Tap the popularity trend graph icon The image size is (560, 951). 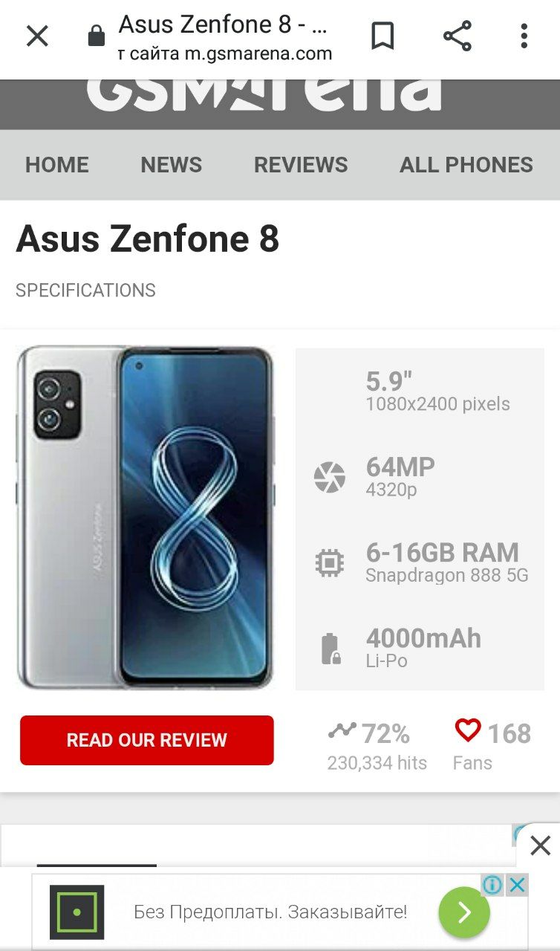coord(342,731)
